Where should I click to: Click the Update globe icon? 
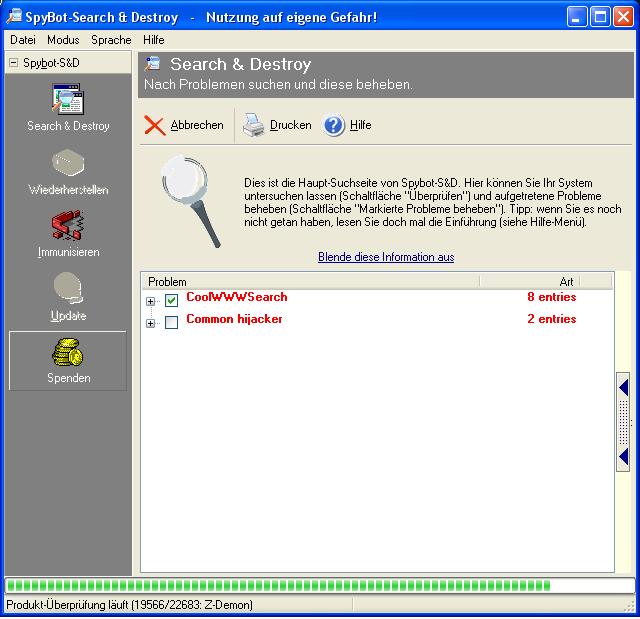(x=67, y=289)
